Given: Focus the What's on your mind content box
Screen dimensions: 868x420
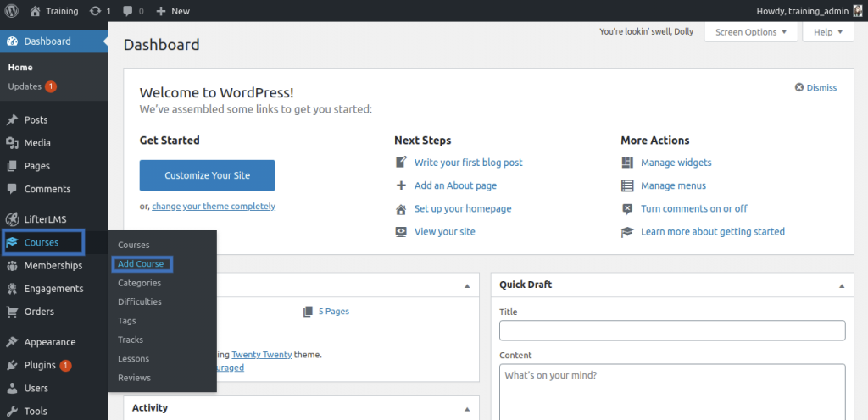Looking at the screenshot, I should click(672, 392).
